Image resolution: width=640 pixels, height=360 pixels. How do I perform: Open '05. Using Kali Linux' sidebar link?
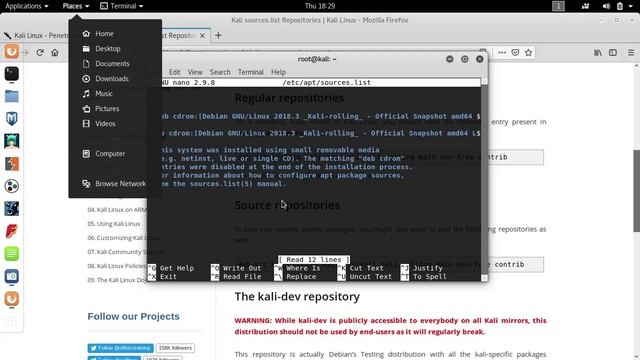point(114,224)
